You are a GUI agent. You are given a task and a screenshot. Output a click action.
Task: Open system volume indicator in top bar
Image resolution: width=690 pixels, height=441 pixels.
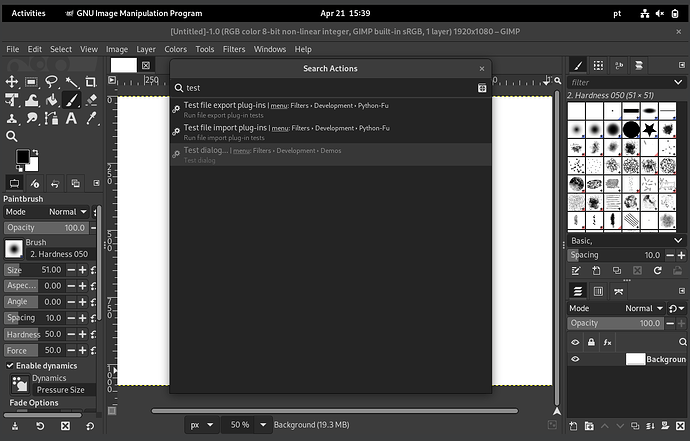point(659,14)
